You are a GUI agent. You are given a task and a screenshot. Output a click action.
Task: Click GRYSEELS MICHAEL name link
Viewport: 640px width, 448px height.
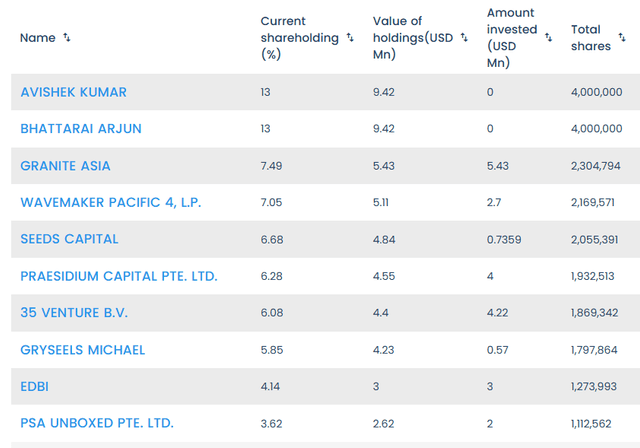(x=82, y=350)
